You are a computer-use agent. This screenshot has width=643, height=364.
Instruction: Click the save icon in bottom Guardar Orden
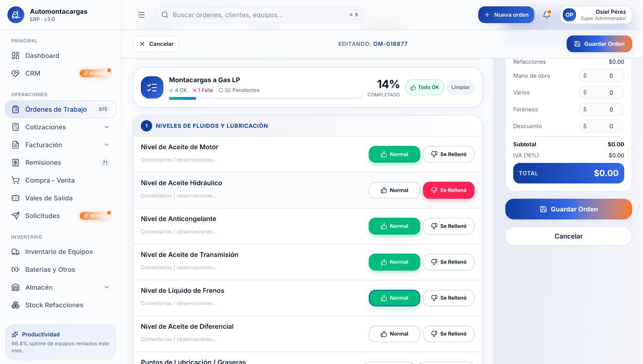click(x=543, y=209)
